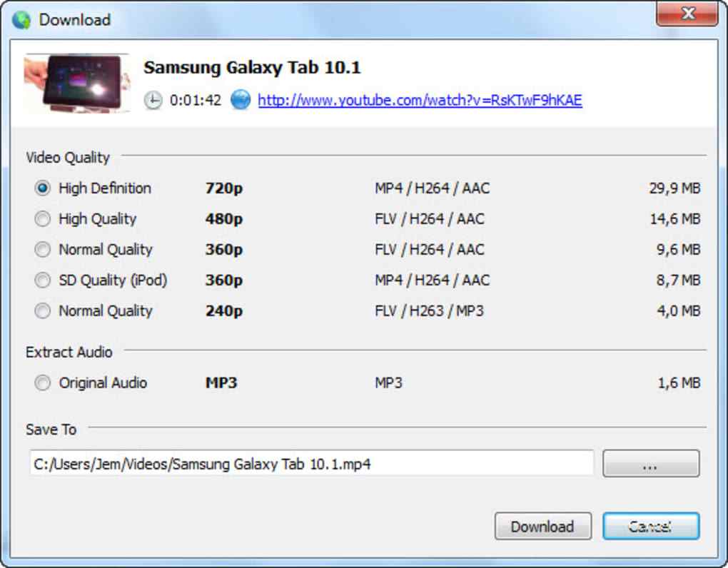728x568 pixels.
Task: Click the bold '720p' resolution label
Action: 224,188
